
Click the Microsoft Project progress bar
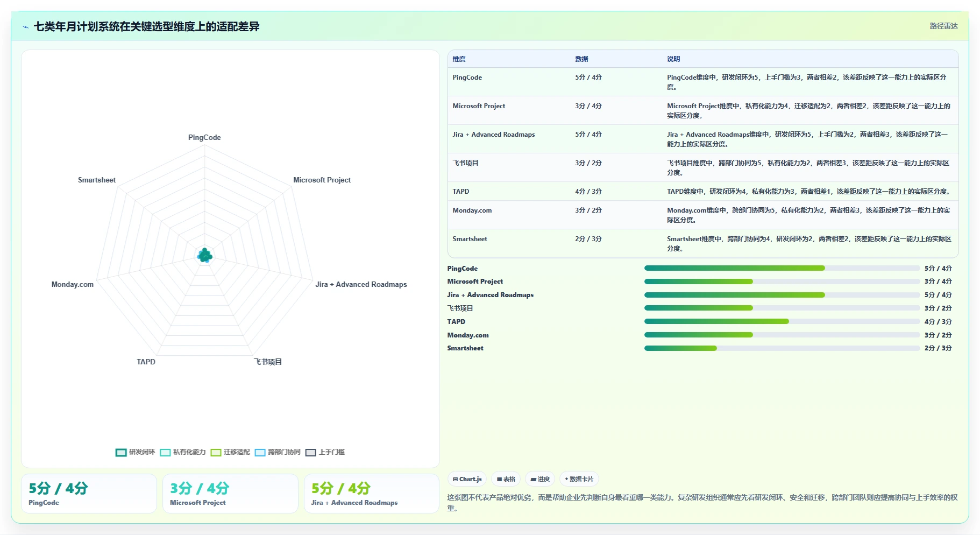coord(782,281)
